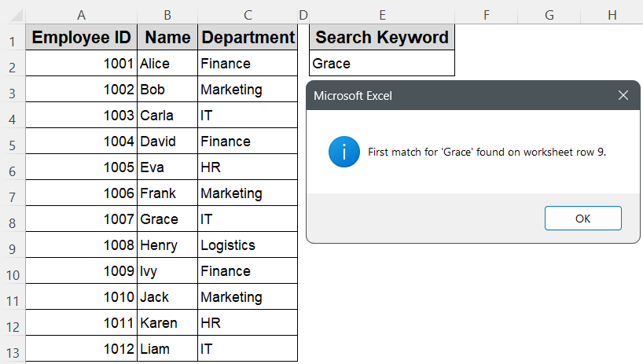Click the Department header cell
643x364 pixels.
pos(248,38)
